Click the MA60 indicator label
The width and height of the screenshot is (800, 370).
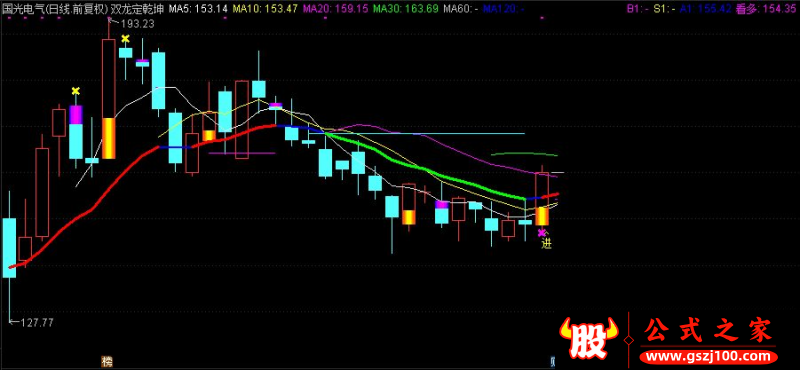pos(461,9)
